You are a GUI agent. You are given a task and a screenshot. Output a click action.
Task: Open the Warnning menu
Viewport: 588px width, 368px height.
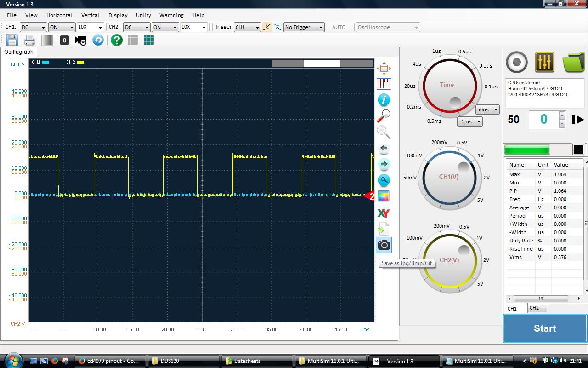pyautogui.click(x=171, y=15)
